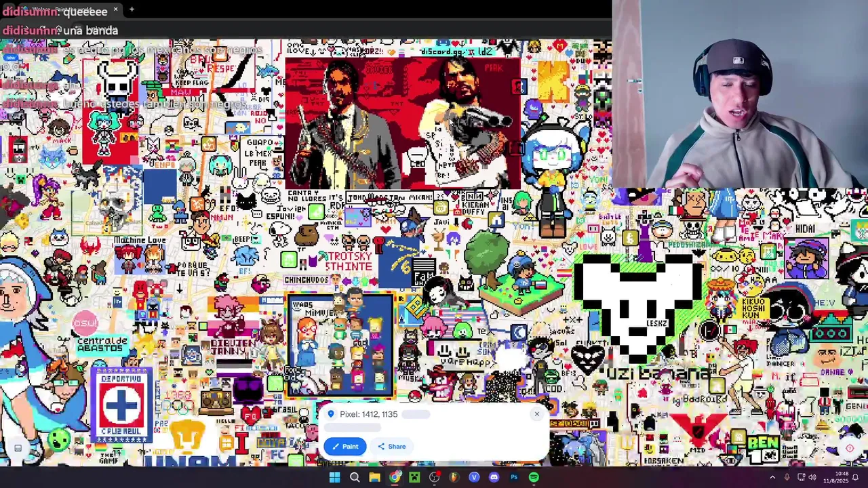The width and height of the screenshot is (868, 488).
Task: Open Photoshop from the taskbar
Action: (514, 477)
